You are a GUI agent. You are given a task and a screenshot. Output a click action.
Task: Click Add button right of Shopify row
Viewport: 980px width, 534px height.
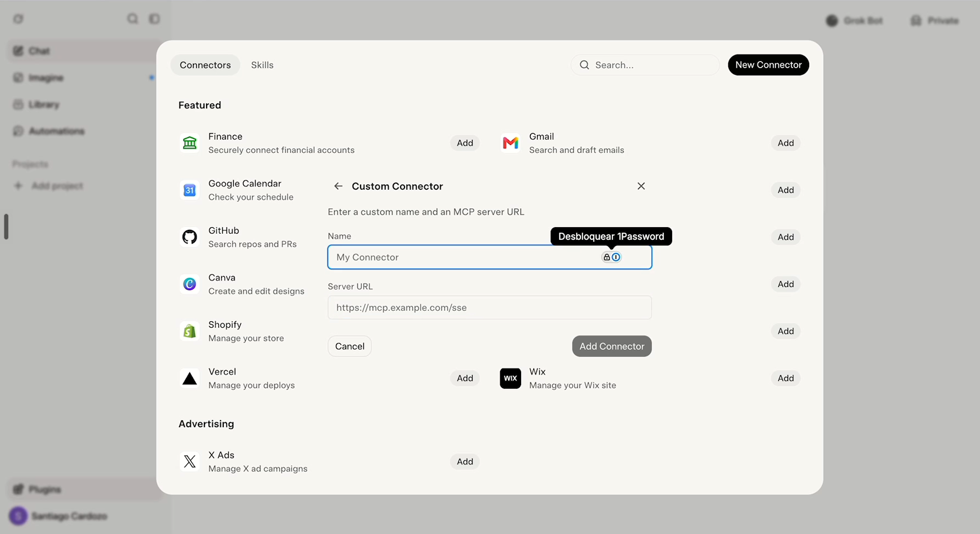click(x=786, y=331)
